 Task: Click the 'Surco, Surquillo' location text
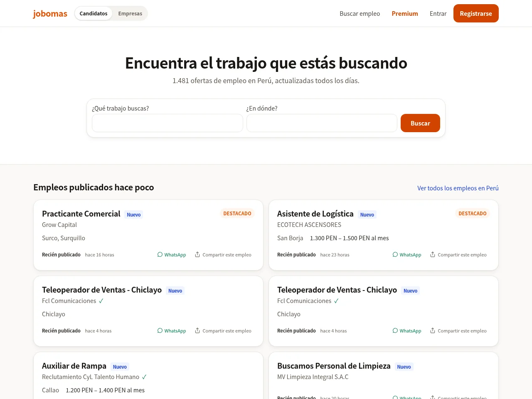tap(64, 238)
